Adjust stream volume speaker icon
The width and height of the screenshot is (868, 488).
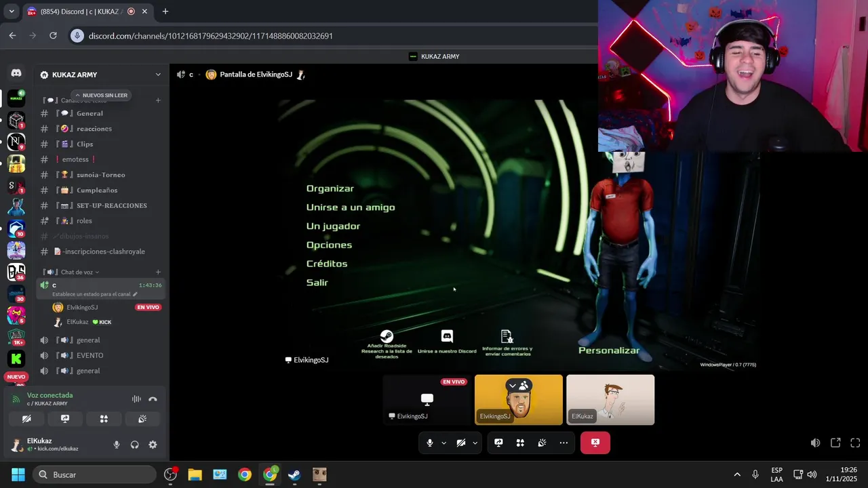[815, 443]
